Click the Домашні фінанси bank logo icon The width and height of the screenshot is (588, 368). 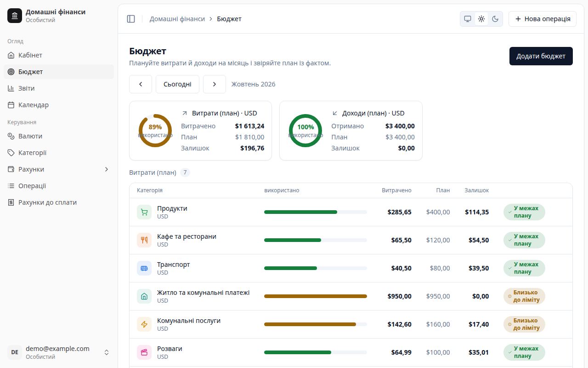[15, 16]
